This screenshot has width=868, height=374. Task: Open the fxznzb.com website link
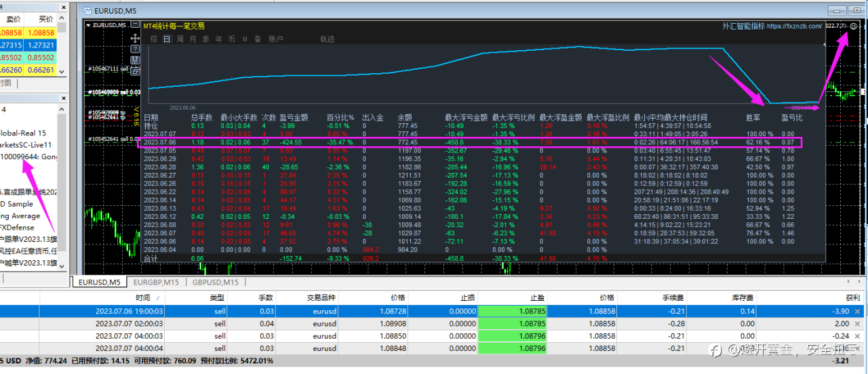coord(795,26)
